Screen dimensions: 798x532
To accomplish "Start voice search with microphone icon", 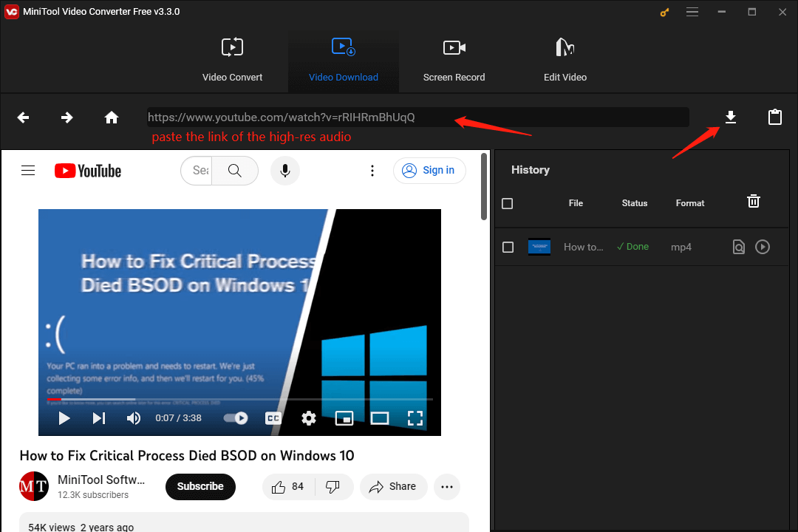I will (x=285, y=171).
